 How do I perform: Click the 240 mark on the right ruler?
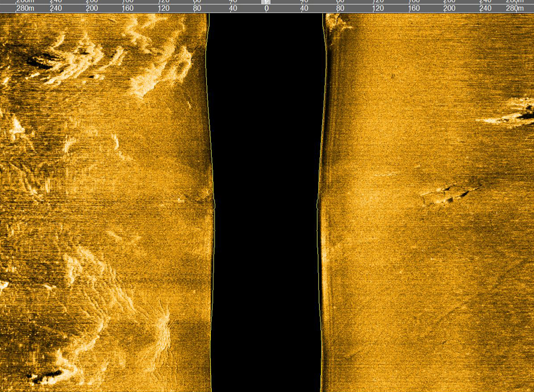pyautogui.click(x=485, y=9)
